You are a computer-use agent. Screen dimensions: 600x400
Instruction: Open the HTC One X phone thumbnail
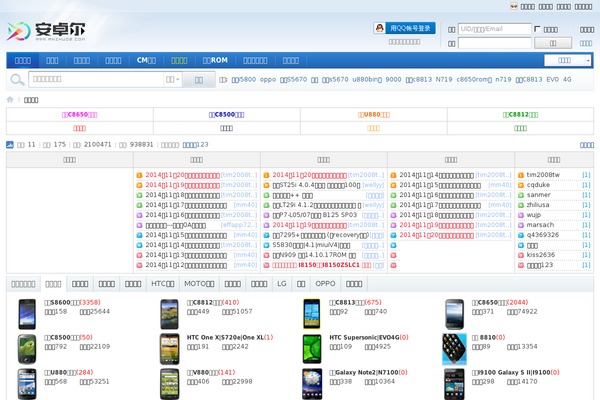170,349
